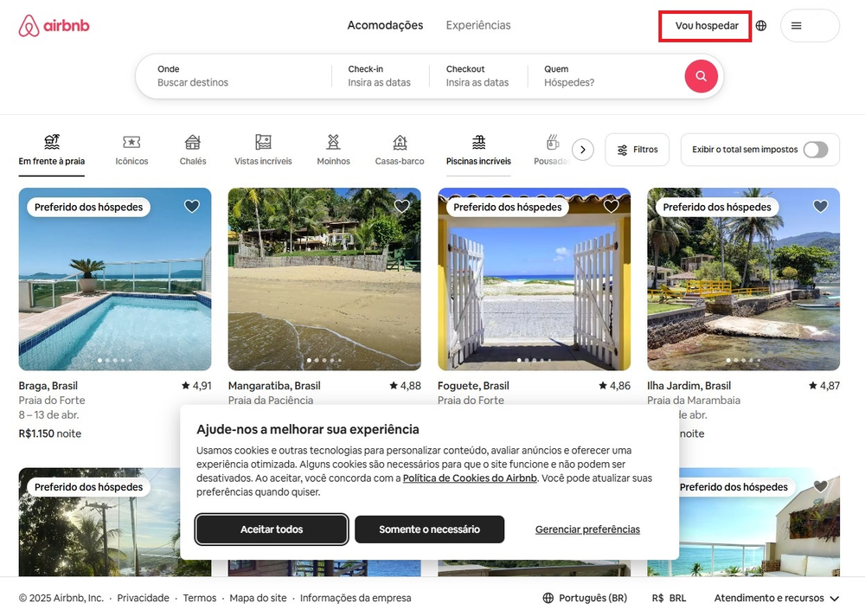
Task: Select the Vistas incríveis category
Action: pos(263,151)
